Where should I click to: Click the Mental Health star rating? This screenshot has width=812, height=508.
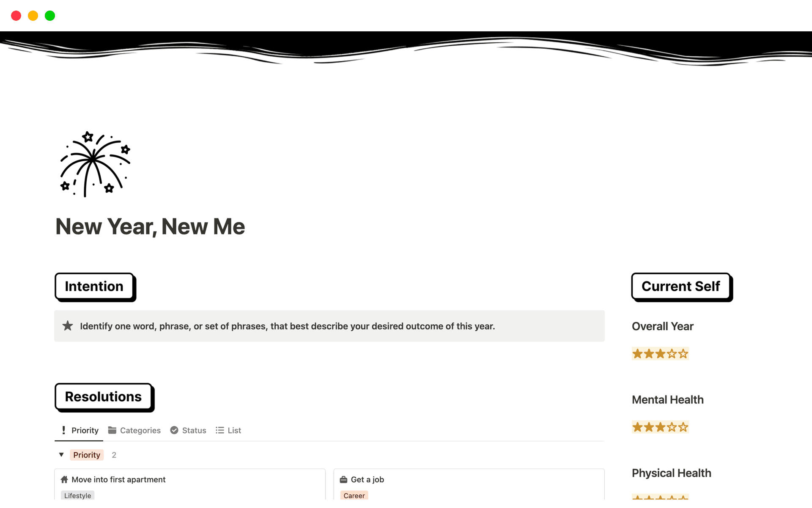[x=660, y=427]
